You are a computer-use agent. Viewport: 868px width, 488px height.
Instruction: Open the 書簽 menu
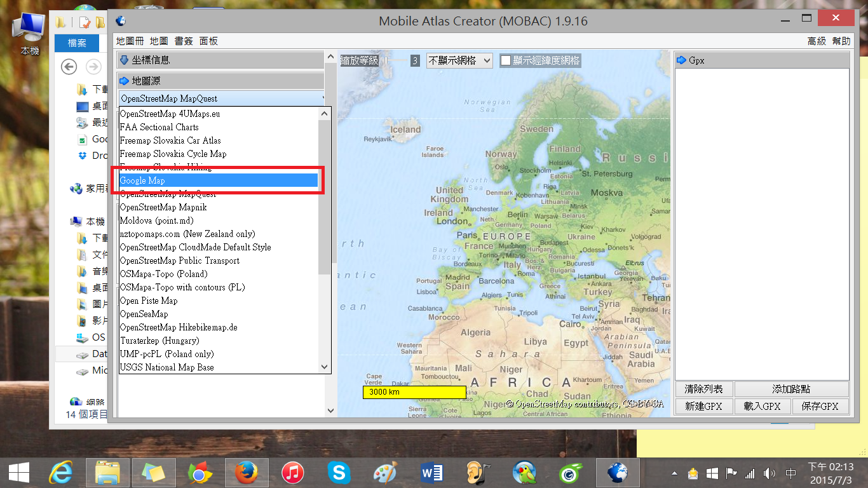184,41
